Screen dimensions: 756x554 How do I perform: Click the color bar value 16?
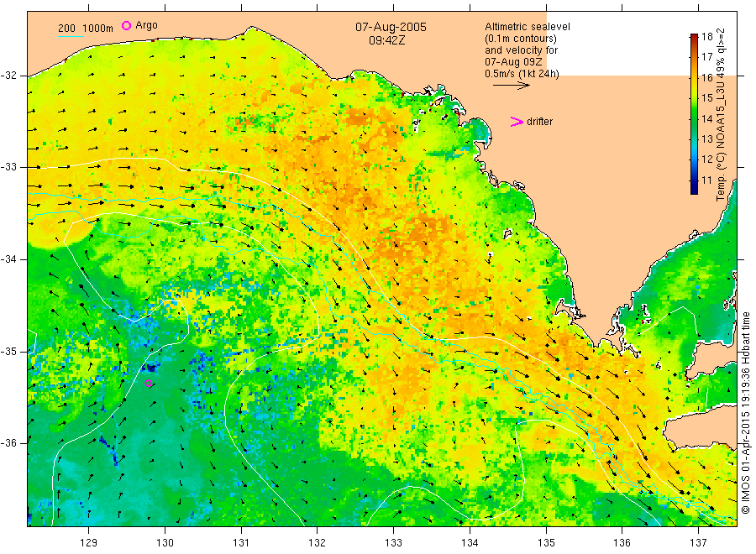coord(706,77)
